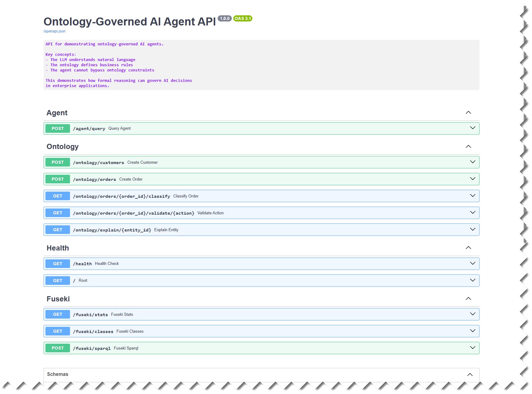This screenshot has width=532, height=394.
Task: Collapse the Fuseki section chevron
Action: (x=468, y=299)
